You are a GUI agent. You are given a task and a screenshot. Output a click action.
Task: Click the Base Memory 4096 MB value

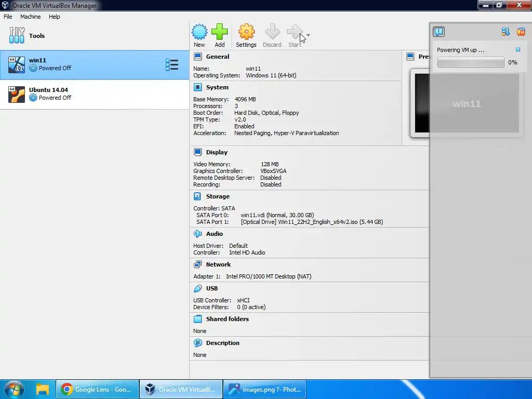click(245, 99)
